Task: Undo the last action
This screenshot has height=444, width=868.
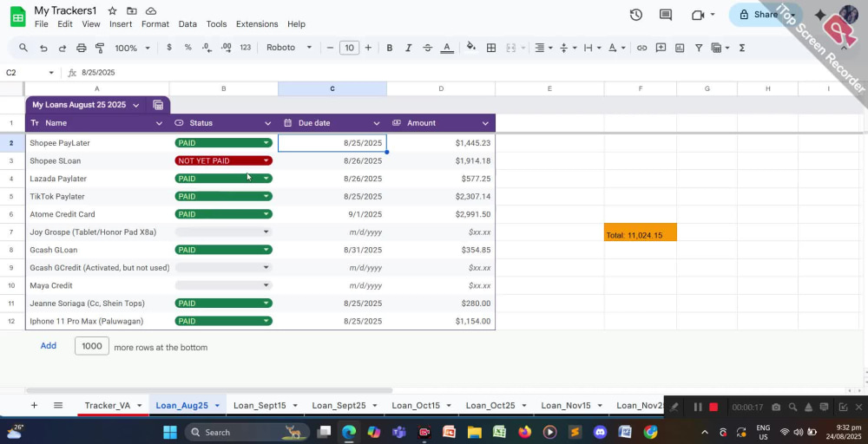Action: pos(43,48)
